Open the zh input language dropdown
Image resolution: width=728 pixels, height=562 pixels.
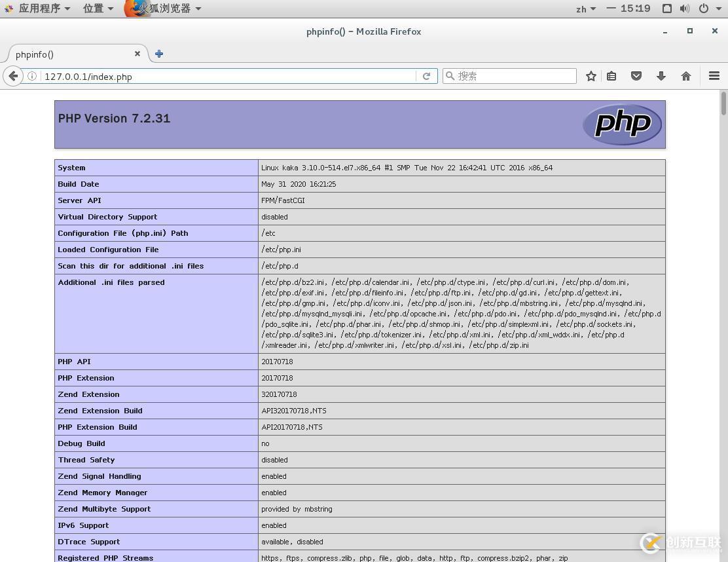[585, 9]
